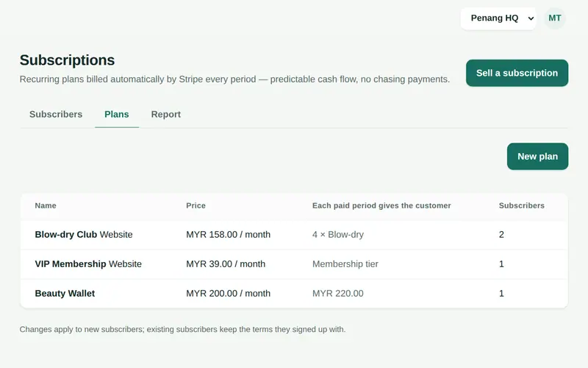
Task: Open the Blow-dry Club plan row
Action: (294, 234)
